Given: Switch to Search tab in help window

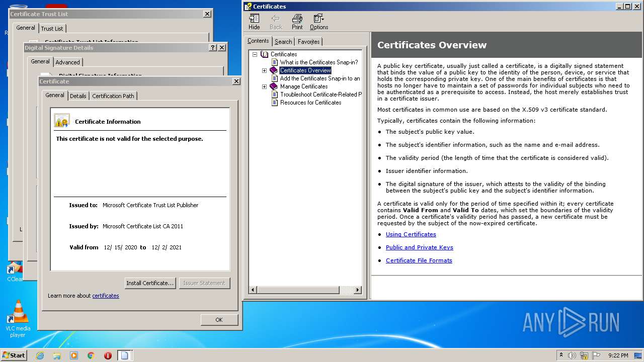Looking at the screenshot, I should point(283,42).
